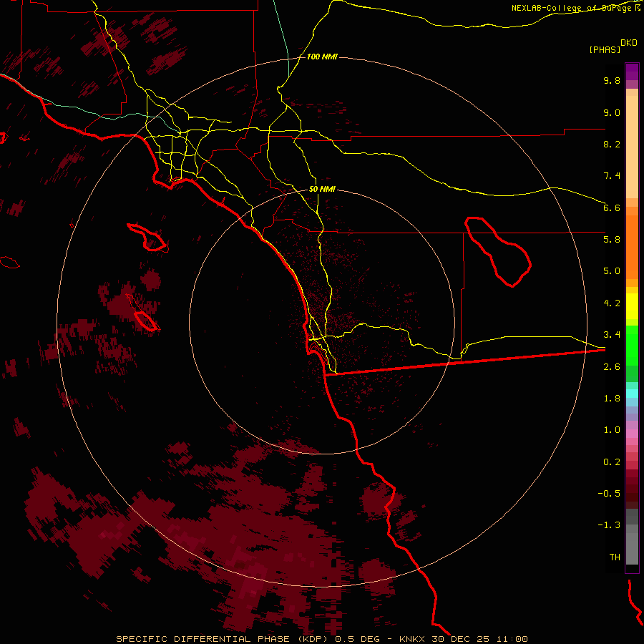The height and width of the screenshot is (644, 644).
Task: Click the 9.0 scale value
Action: click(x=612, y=112)
